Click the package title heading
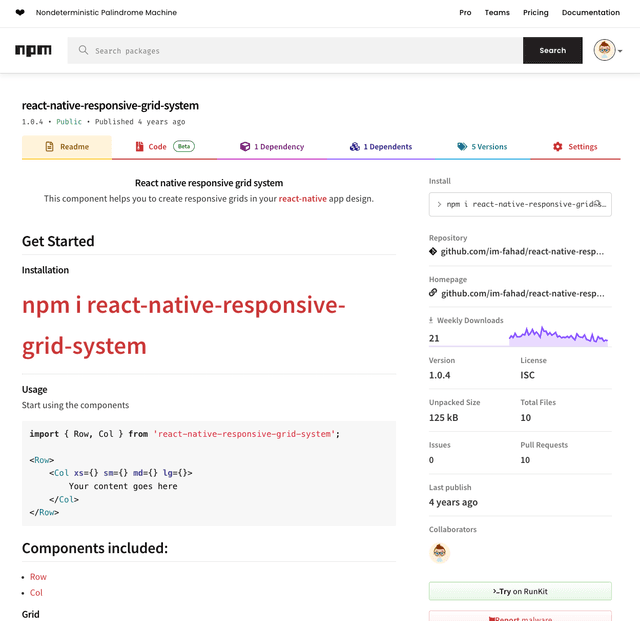Image resolution: width=640 pixels, height=621 pixels. [x=110, y=106]
